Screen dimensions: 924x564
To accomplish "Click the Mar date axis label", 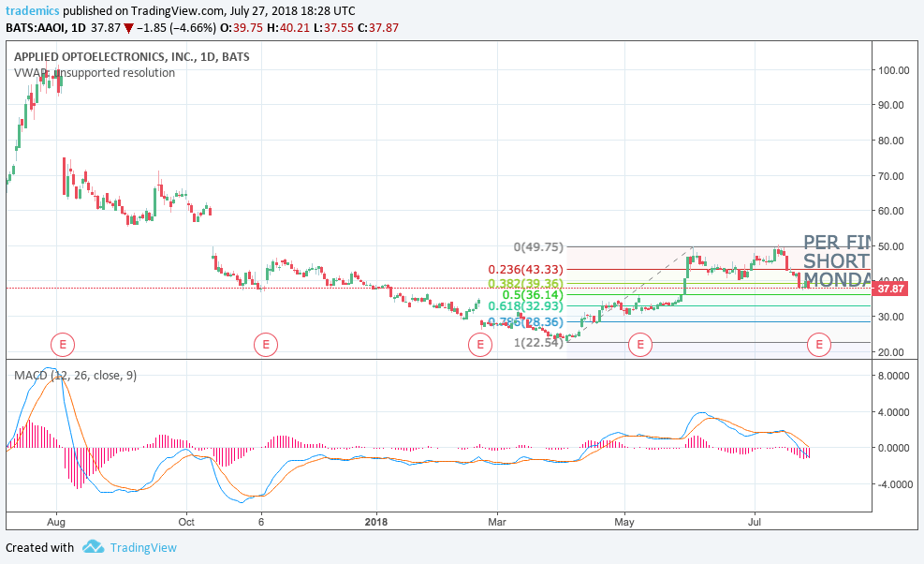I will coord(497,522).
